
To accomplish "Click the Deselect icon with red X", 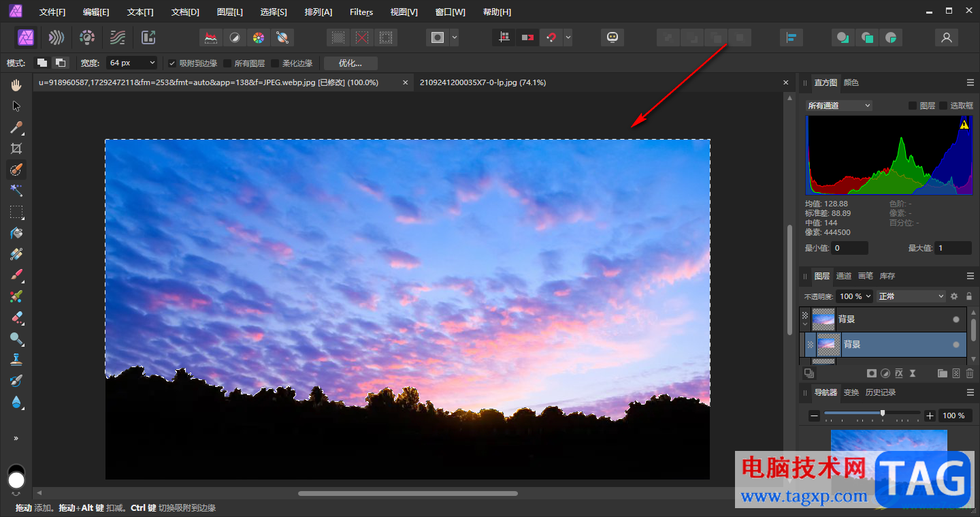I will tap(362, 37).
